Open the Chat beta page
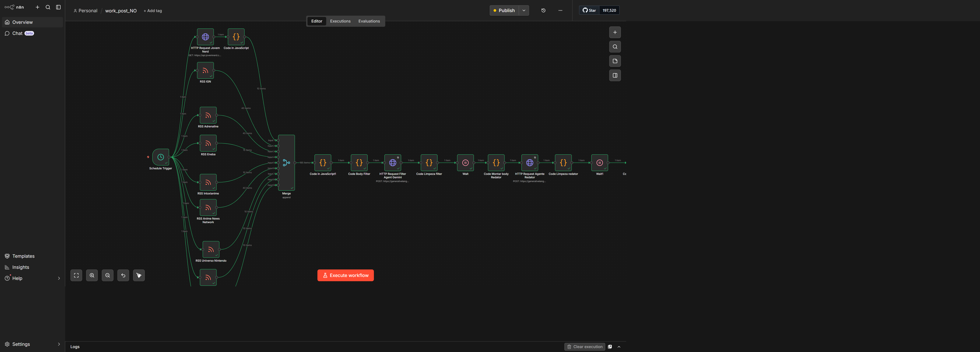Viewport: 980px width, 352px height. pos(32,33)
